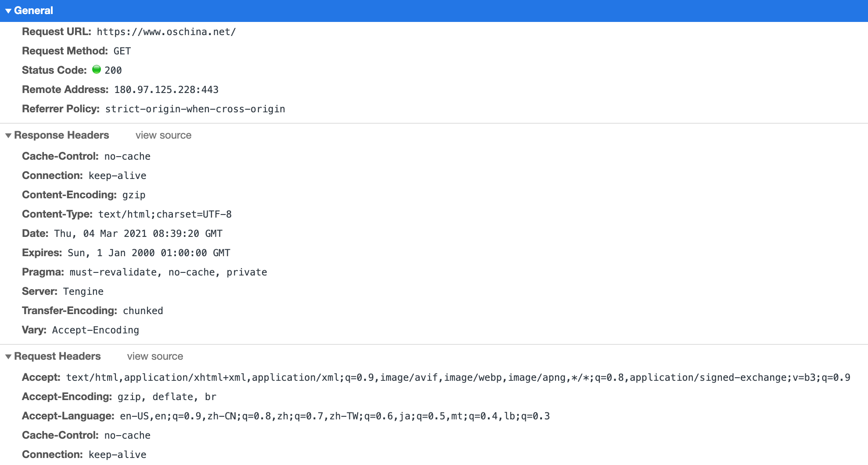
Task: Click the Remote Address value 180.97.125.228:443
Action: pos(166,89)
